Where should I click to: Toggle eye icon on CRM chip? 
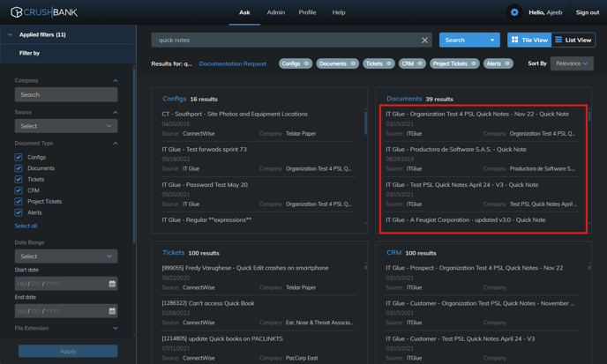pyautogui.click(x=420, y=63)
